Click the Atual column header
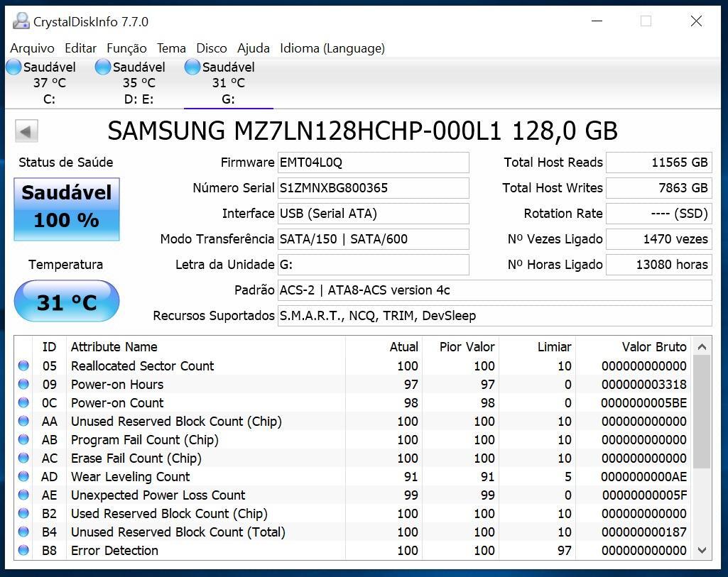Screen dimensions: 728x577 [x=384, y=347]
